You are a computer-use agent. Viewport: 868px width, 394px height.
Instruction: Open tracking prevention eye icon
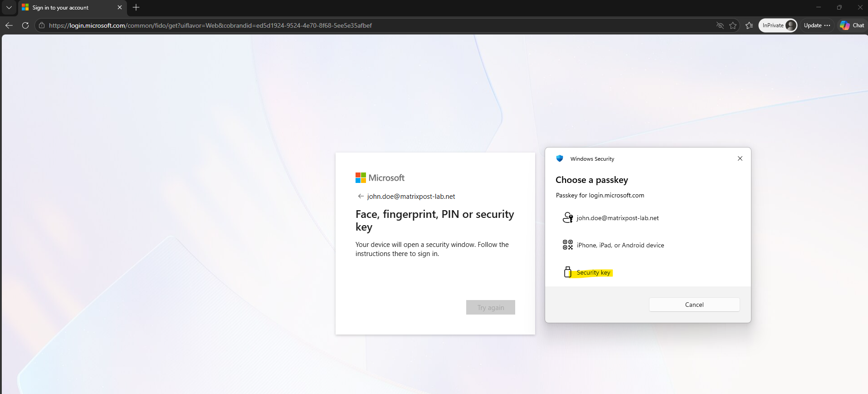tap(720, 25)
